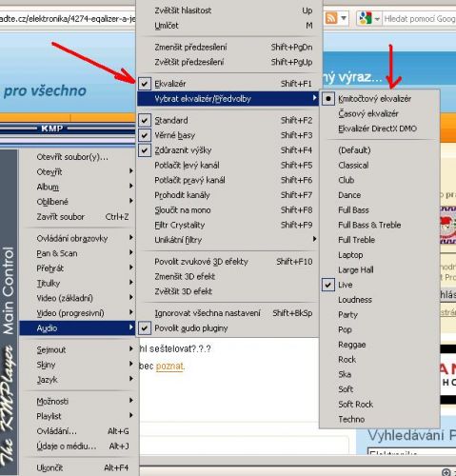The width and height of the screenshot is (456, 476).
Task: Enable Filtr Crystality entry
Action: tap(228, 225)
